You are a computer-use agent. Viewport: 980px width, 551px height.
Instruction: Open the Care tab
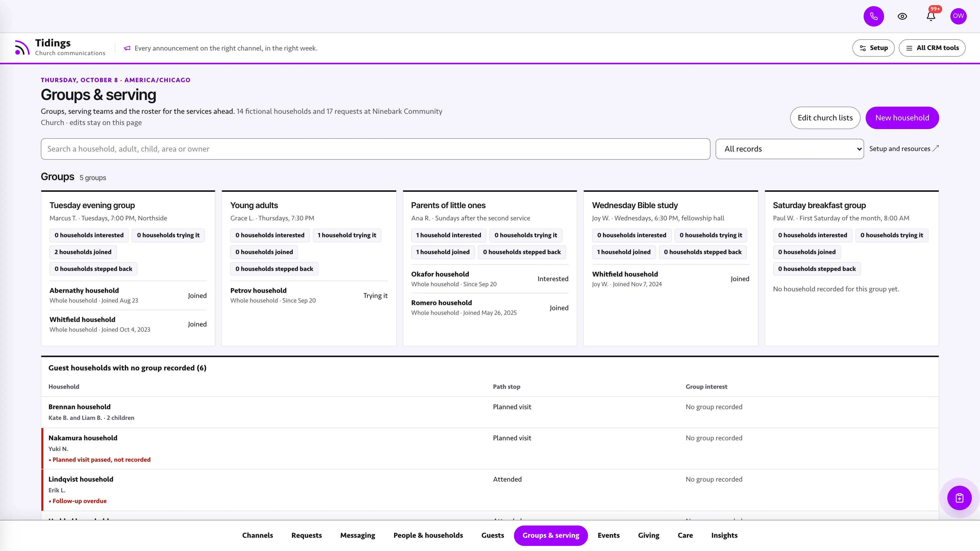685,535
